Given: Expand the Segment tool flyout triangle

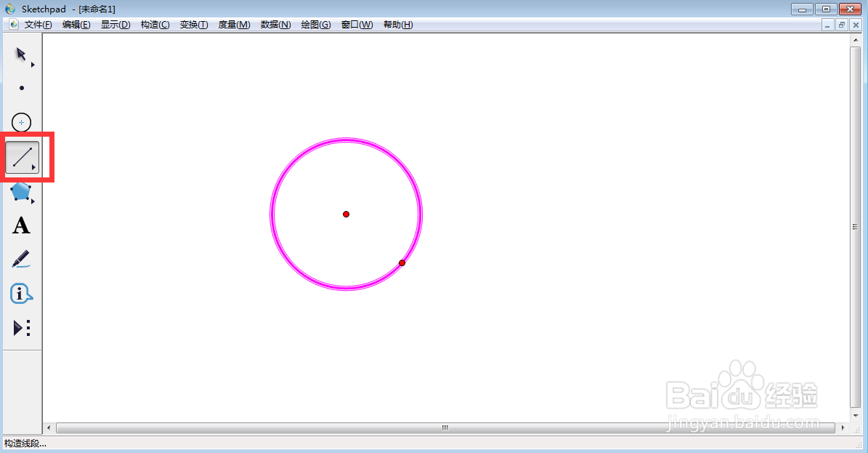Looking at the screenshot, I should 33,167.
